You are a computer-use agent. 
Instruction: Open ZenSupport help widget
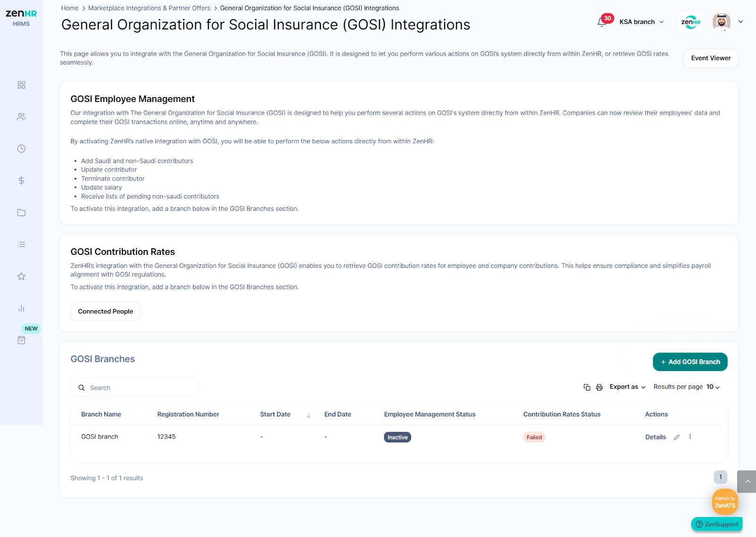(x=717, y=524)
